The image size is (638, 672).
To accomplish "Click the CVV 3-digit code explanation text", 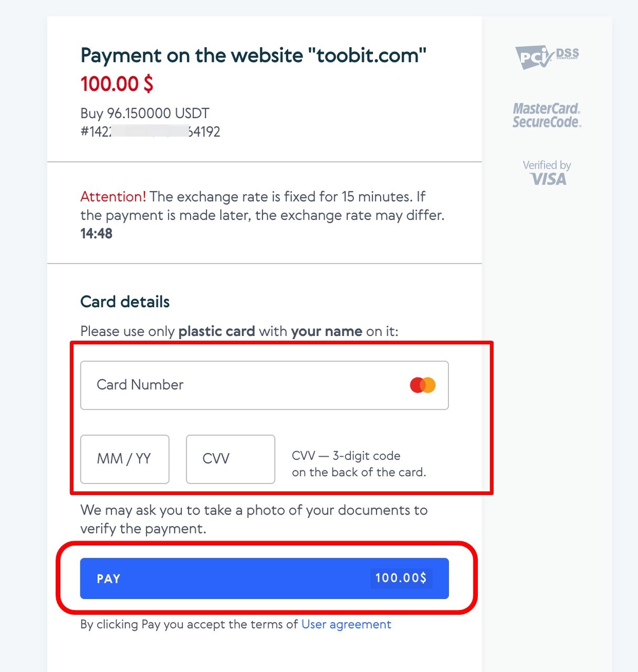I will 359,464.
